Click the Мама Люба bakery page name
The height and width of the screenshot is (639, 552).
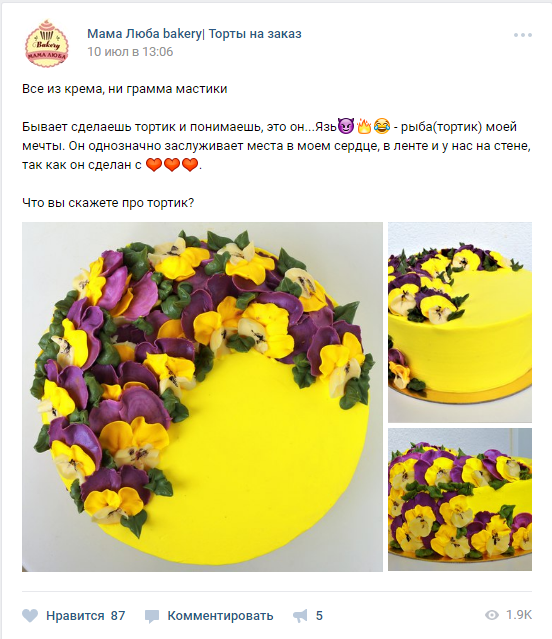tap(194, 34)
